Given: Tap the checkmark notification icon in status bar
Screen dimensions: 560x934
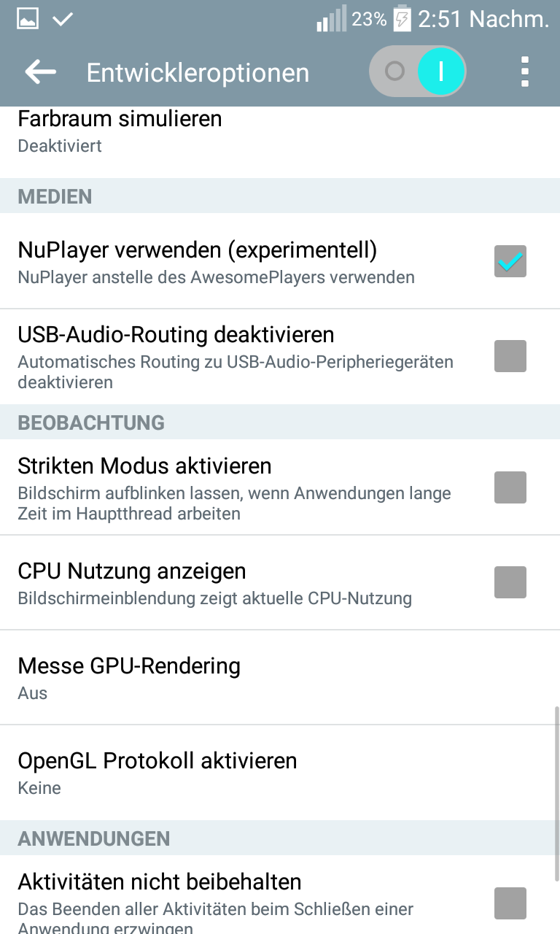Looking at the screenshot, I should (63, 20).
